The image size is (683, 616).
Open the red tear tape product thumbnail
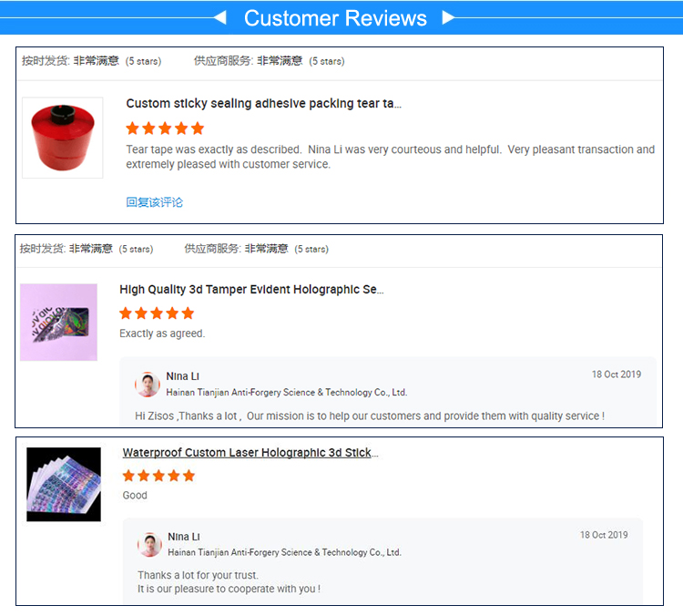[x=63, y=138]
